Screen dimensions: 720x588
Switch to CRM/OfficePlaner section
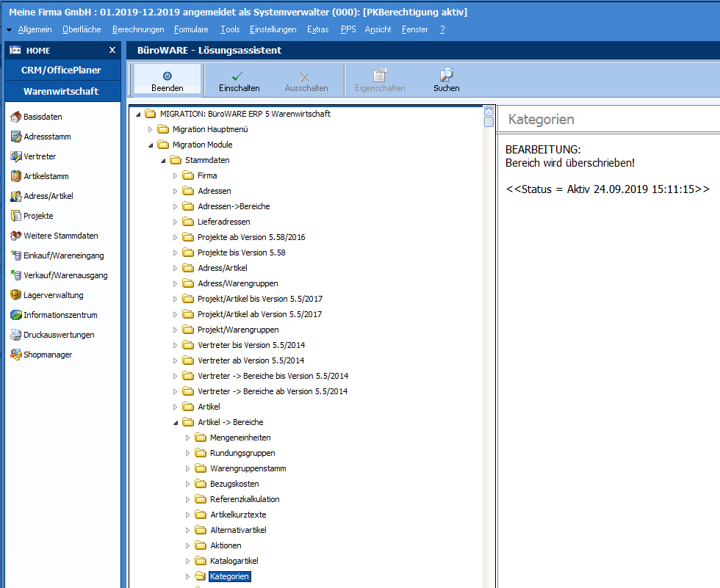point(61,70)
